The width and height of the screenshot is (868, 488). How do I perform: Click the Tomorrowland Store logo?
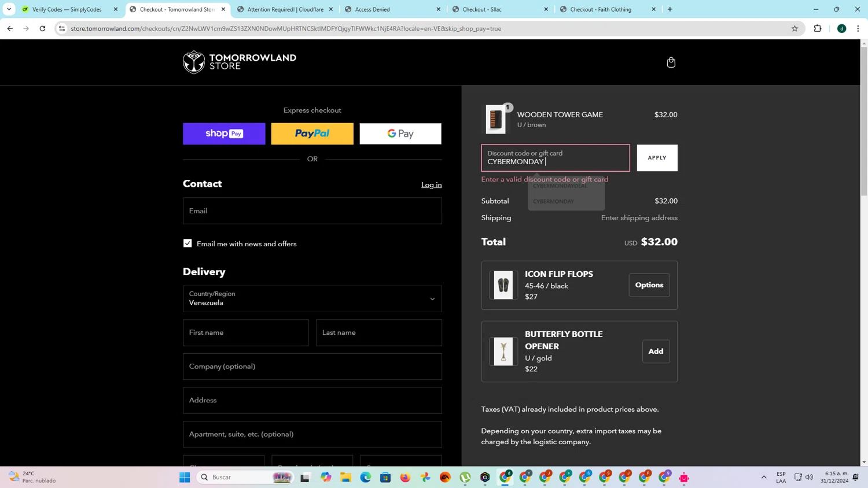pyautogui.click(x=240, y=62)
